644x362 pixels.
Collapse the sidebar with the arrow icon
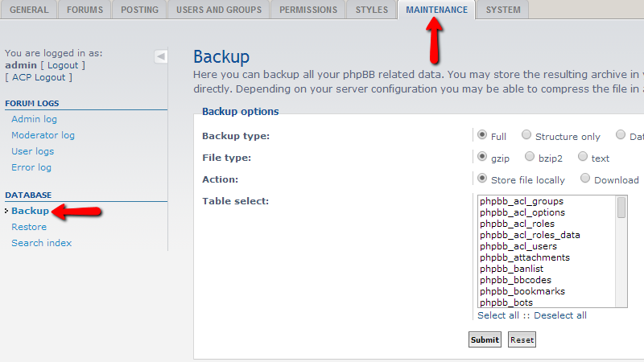tap(161, 56)
